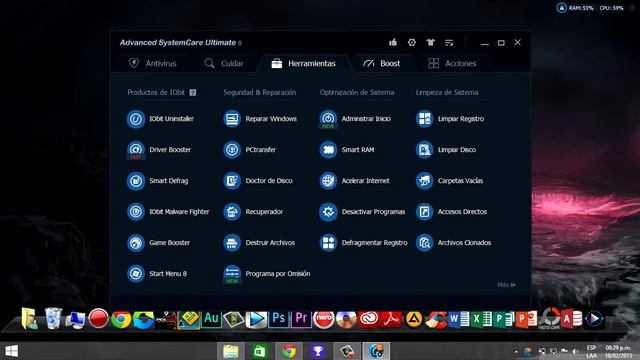Open Start Menu 8 tool
Screen dimensions: 640x360
pos(157,273)
